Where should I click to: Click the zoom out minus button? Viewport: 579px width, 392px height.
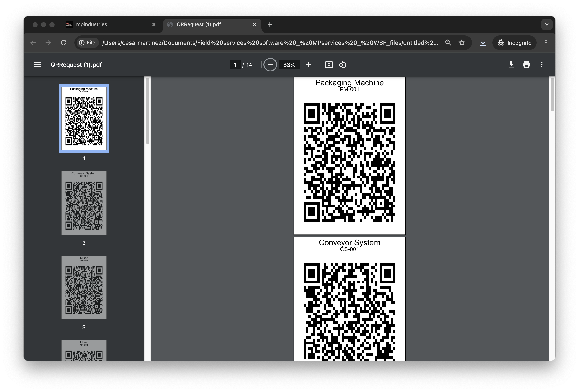point(270,65)
